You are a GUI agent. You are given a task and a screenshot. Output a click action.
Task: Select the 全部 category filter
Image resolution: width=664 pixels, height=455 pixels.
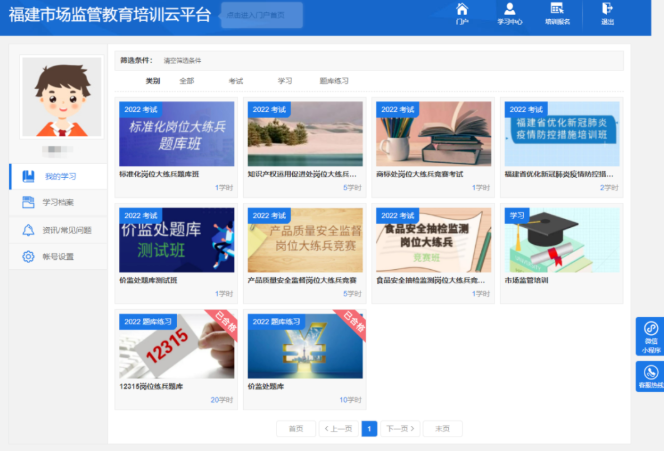[x=187, y=80]
